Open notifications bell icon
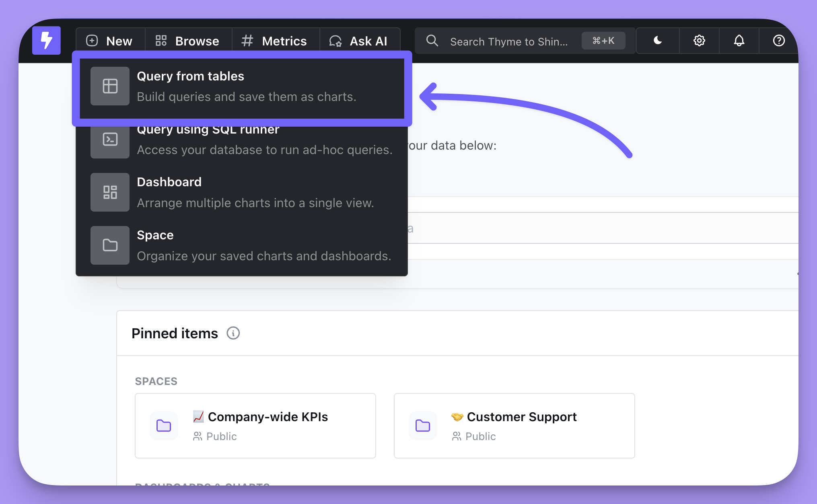Image resolution: width=817 pixels, height=504 pixels. click(739, 40)
